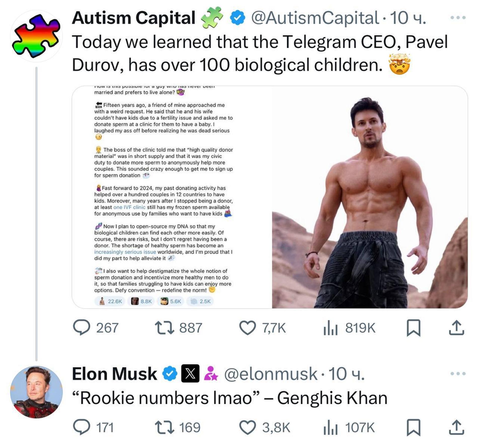
Task: Click the @elonmusk handle
Action: [x=270, y=374]
